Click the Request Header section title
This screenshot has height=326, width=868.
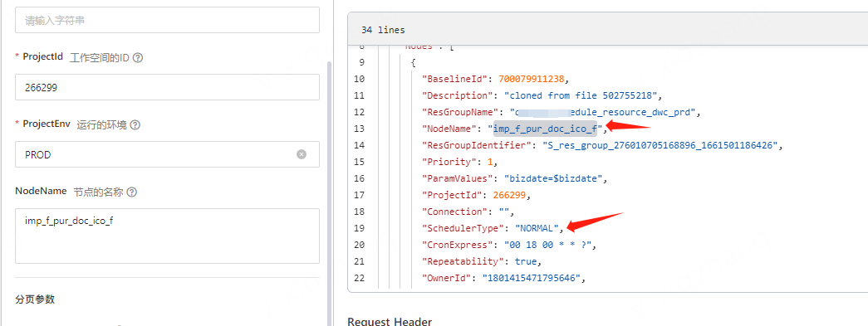[x=390, y=321]
